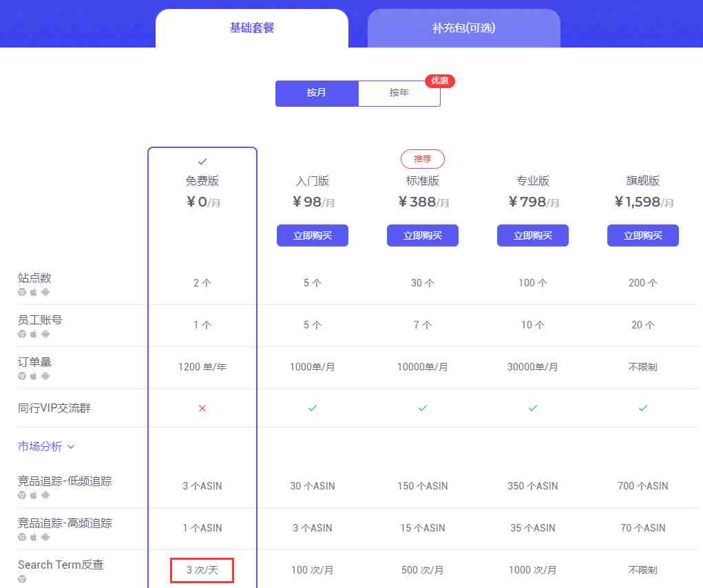Switch billing to 按月
This screenshot has width=703, height=588.
tap(317, 93)
